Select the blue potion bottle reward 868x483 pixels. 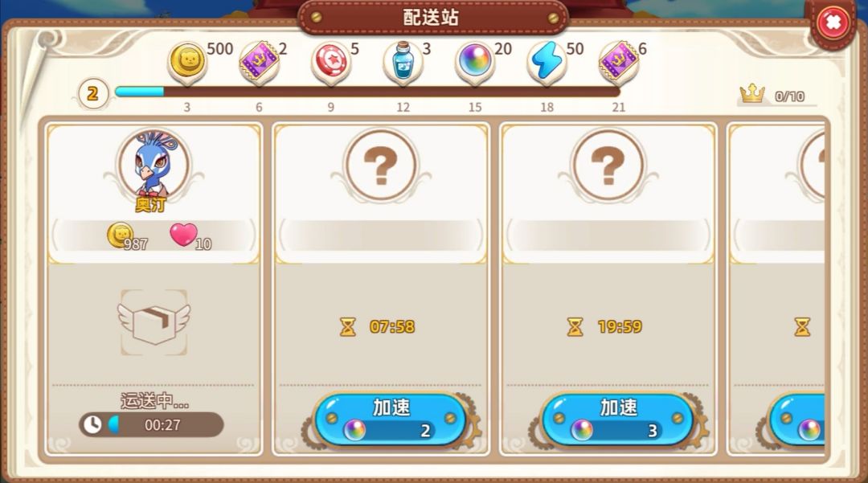403,61
